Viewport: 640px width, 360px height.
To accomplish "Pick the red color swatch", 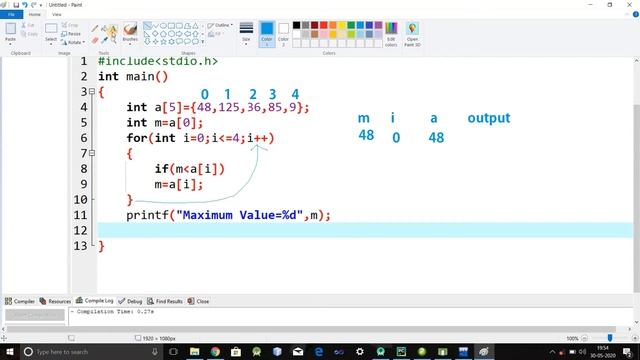I will pyautogui.click(x=324, y=25).
